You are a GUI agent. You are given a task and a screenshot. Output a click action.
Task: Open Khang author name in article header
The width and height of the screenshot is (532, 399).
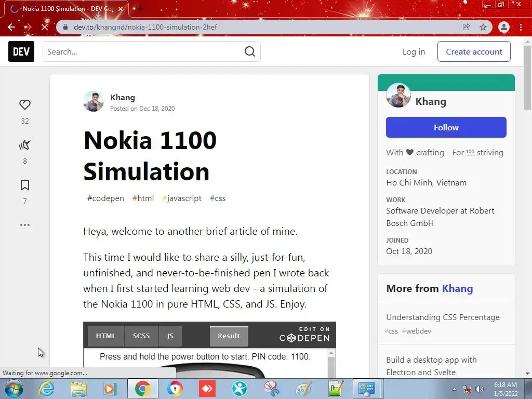click(123, 97)
